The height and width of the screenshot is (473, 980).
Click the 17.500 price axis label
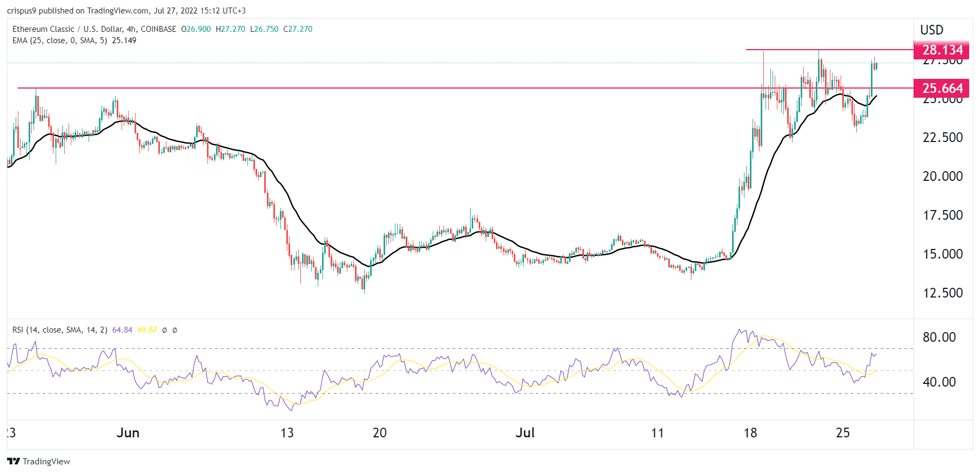(943, 215)
